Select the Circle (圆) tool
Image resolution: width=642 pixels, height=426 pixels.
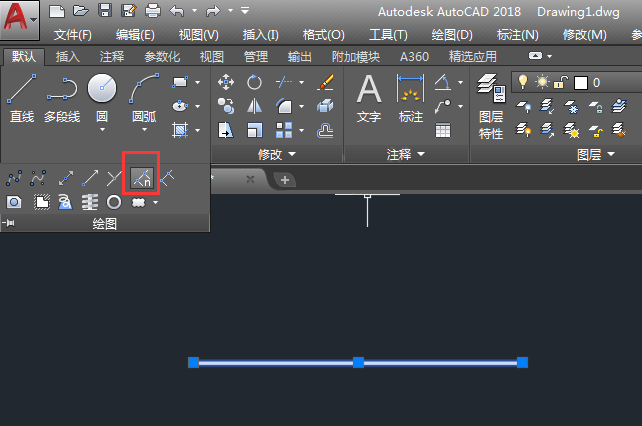click(102, 97)
